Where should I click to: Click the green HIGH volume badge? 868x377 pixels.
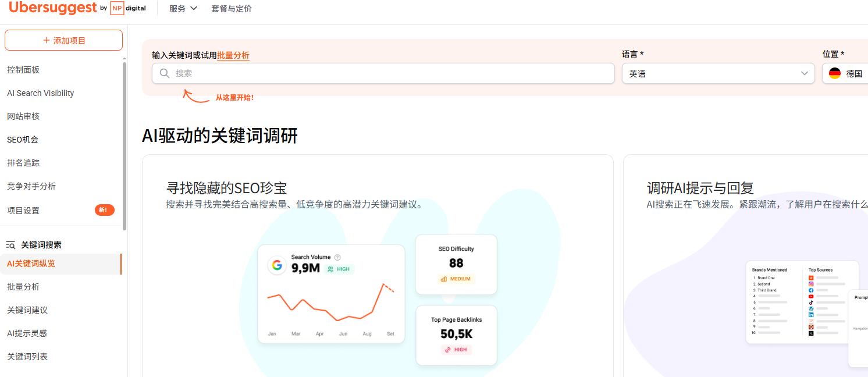click(339, 269)
